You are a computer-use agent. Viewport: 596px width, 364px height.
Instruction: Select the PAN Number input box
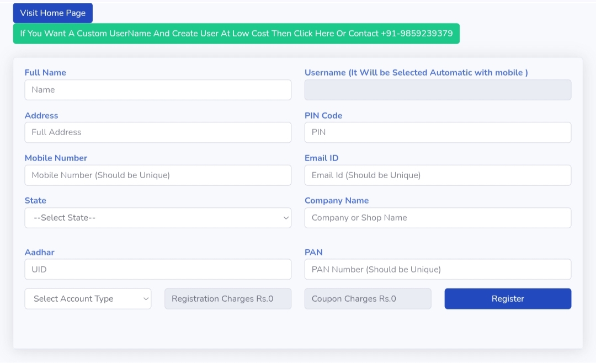pyautogui.click(x=438, y=270)
